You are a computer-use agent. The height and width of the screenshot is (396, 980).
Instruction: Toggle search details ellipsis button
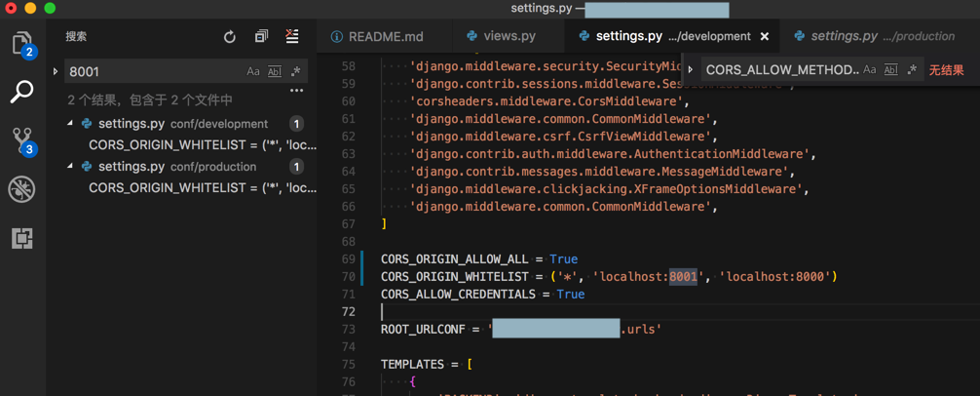coord(296,91)
